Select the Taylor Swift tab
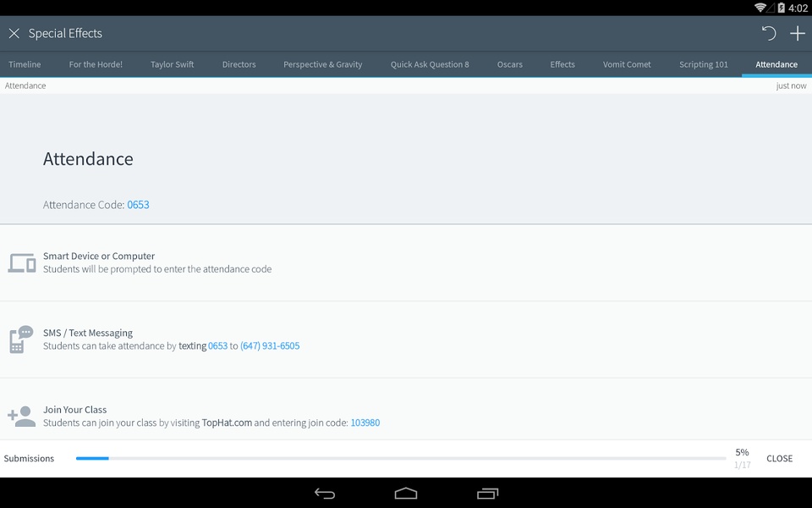Viewport: 812px width, 508px height. pyautogui.click(x=173, y=64)
